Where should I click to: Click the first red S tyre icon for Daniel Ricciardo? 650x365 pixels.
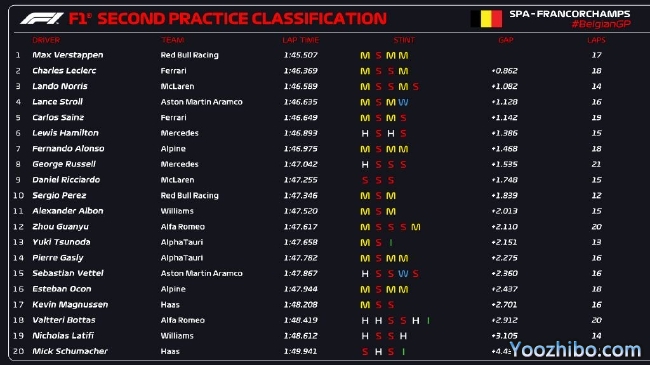point(365,180)
